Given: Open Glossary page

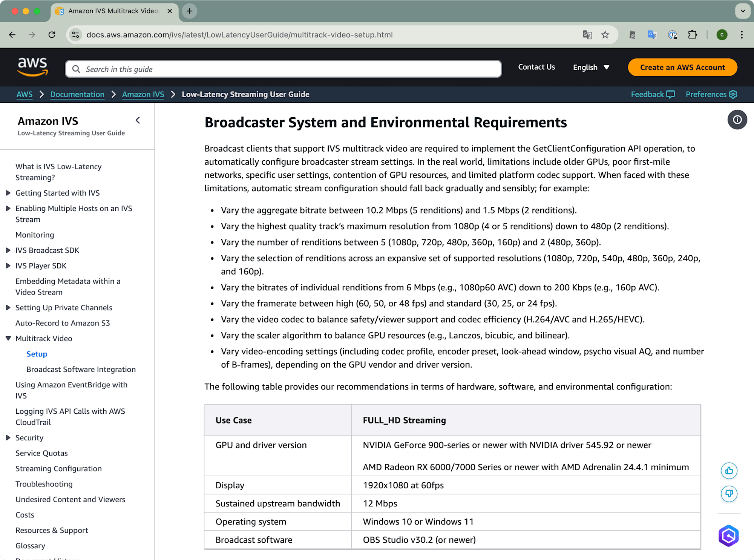Looking at the screenshot, I should pyautogui.click(x=30, y=546).
